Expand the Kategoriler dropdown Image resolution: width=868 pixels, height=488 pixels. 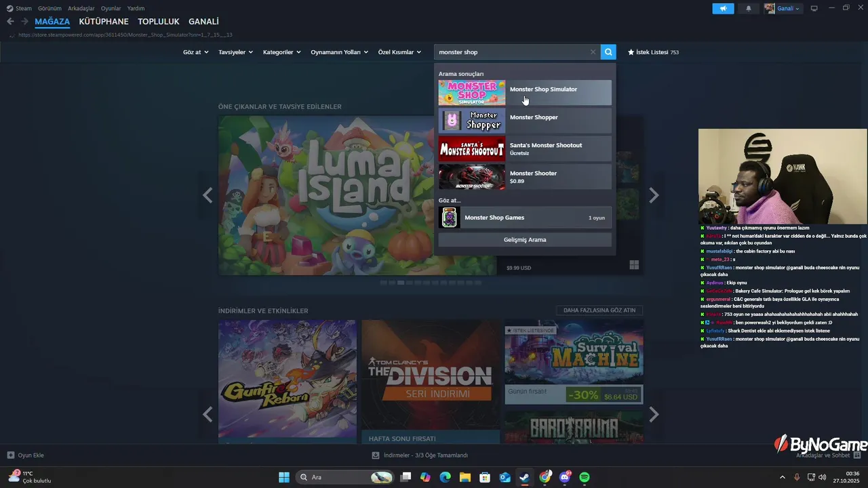click(x=281, y=52)
